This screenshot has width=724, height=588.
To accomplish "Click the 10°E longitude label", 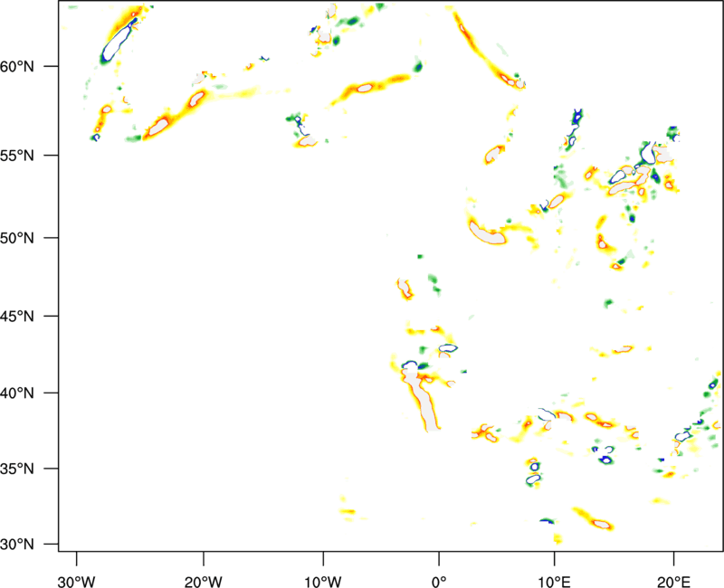I will pyautogui.click(x=554, y=582).
